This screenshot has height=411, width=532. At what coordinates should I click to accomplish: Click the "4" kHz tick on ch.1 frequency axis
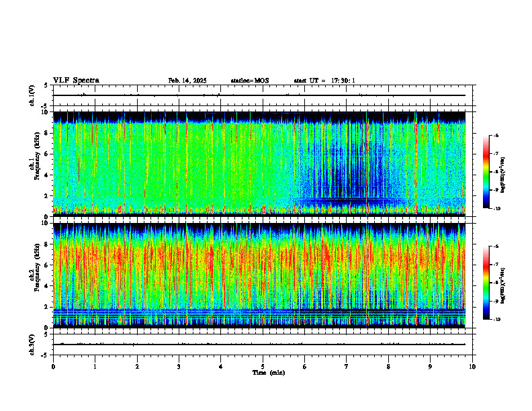pos(47,175)
